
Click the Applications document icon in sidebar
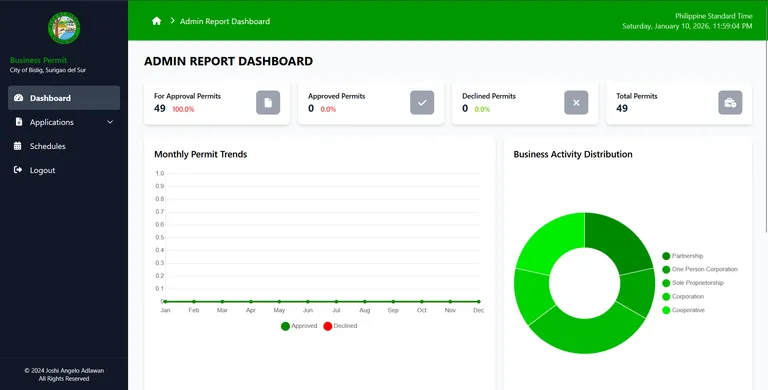[x=19, y=122]
